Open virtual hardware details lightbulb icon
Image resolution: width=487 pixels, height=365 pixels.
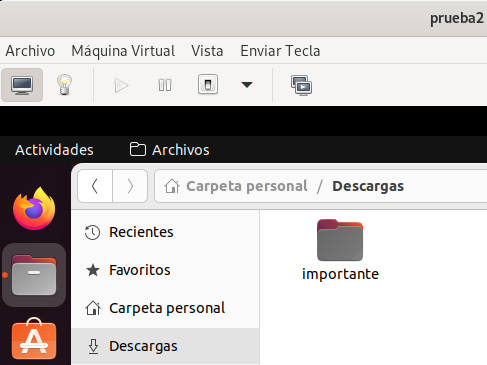[64, 85]
